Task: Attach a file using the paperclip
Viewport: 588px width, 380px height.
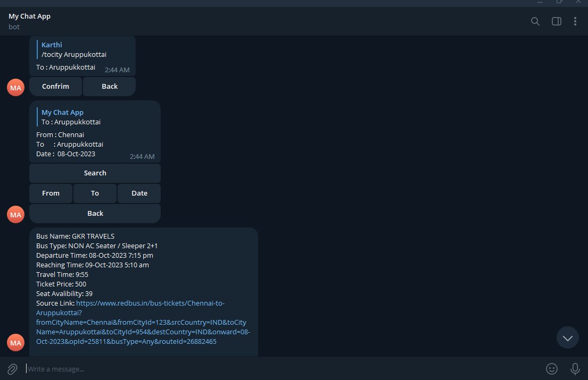Action: [x=13, y=369]
